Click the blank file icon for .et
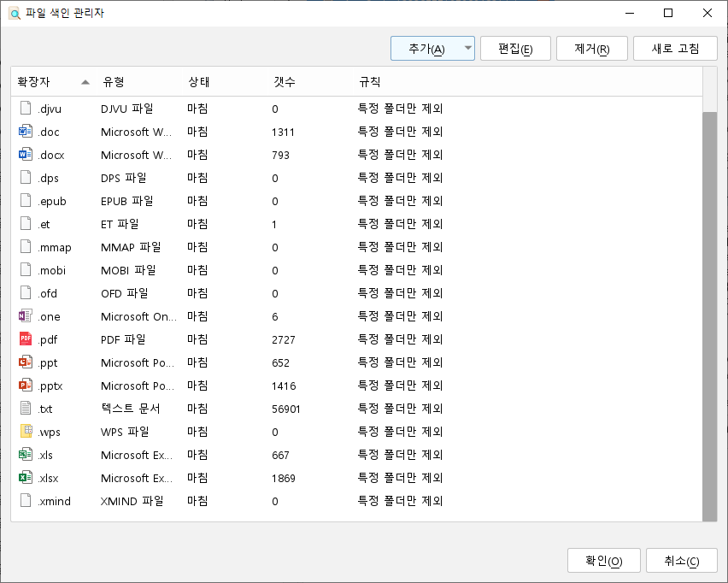 (26, 223)
